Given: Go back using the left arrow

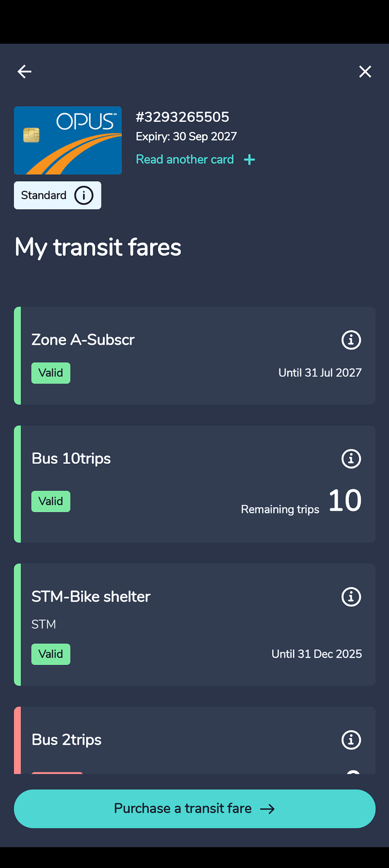Looking at the screenshot, I should click(x=24, y=72).
